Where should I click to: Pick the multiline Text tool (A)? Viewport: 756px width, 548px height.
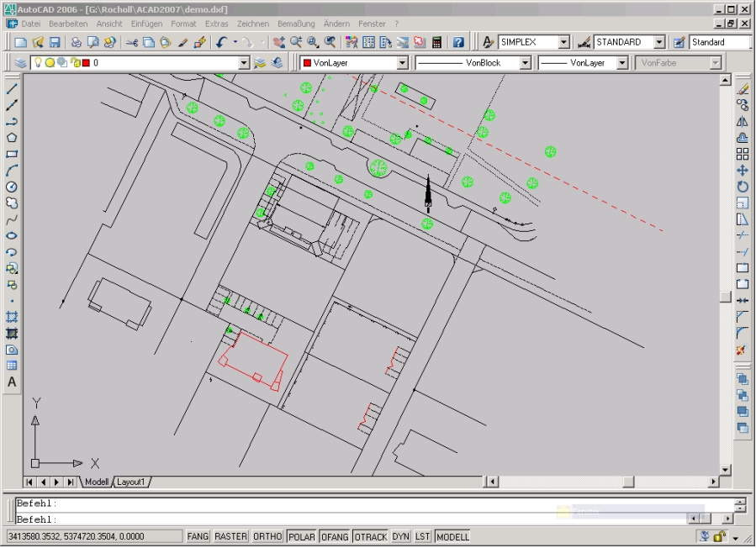point(12,382)
